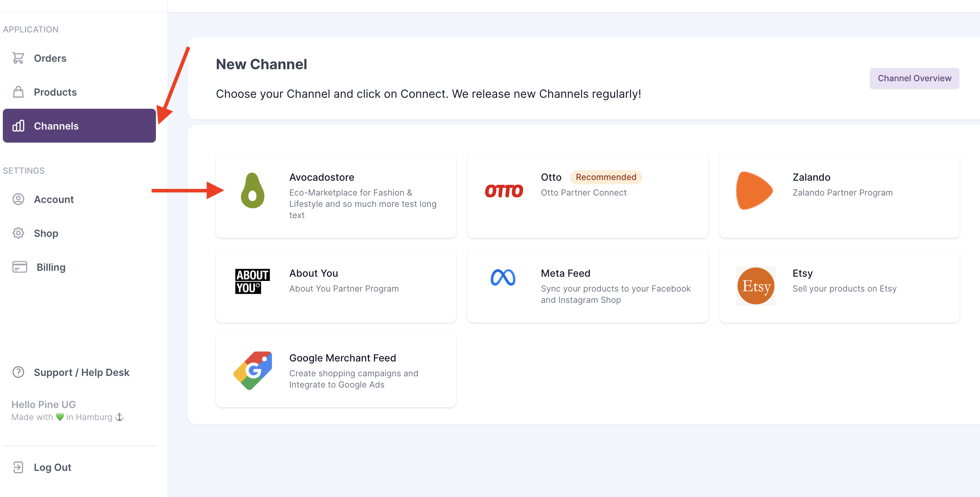The image size is (980, 497).
Task: Click the Account user circle icon
Action: click(18, 199)
